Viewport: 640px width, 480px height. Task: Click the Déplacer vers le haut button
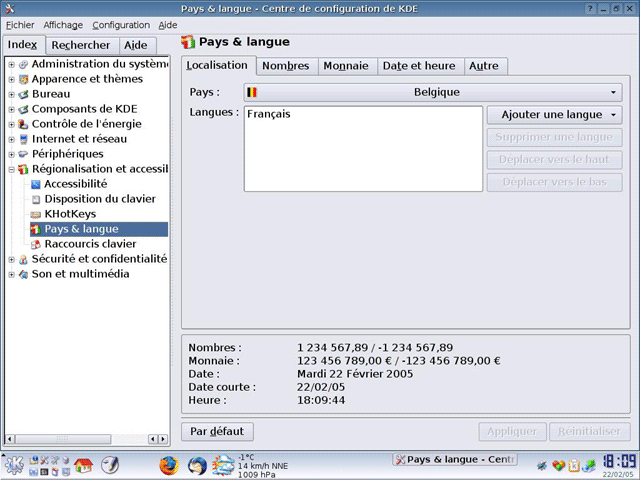point(554,160)
